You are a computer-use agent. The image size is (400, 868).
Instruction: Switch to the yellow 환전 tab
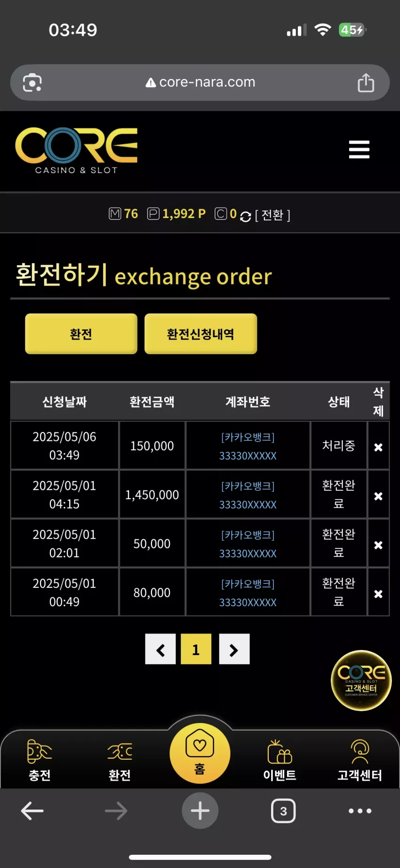point(81,333)
